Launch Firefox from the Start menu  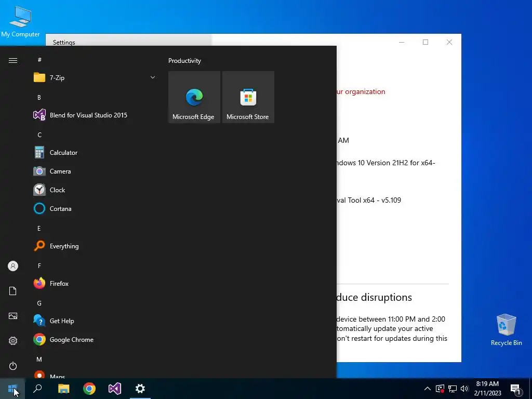click(x=95, y=283)
